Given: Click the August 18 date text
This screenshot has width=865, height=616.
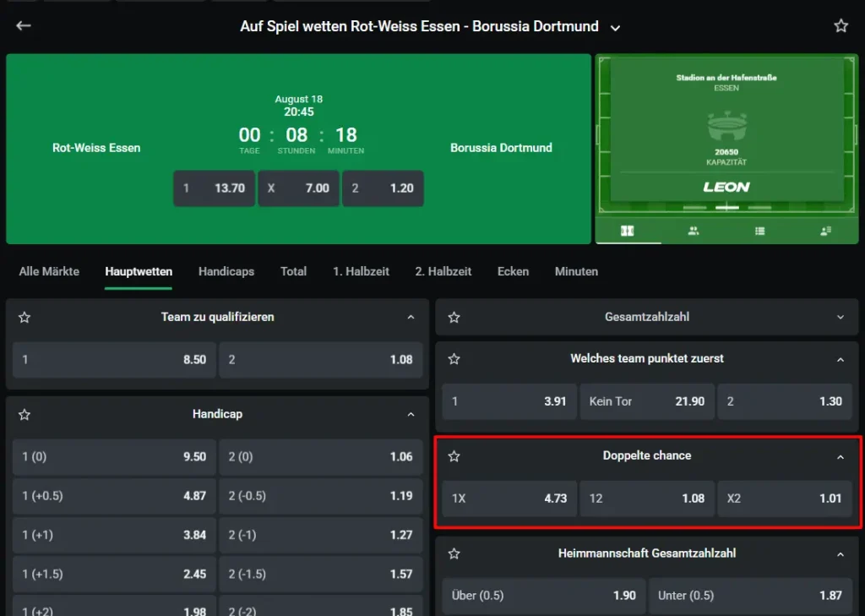Looking at the screenshot, I should tap(298, 100).
